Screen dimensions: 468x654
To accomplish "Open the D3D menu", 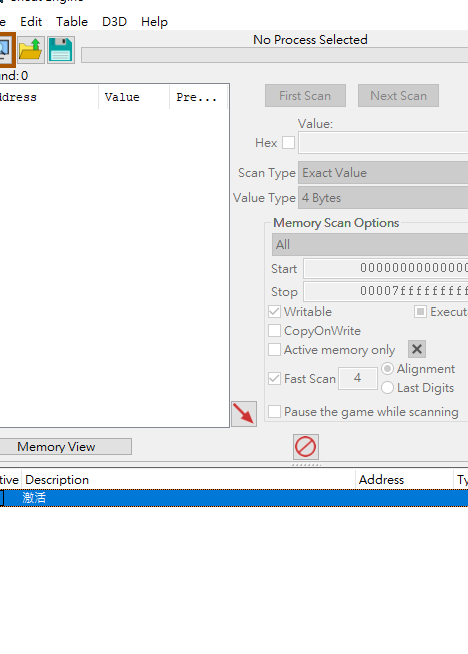I will pyautogui.click(x=114, y=22).
